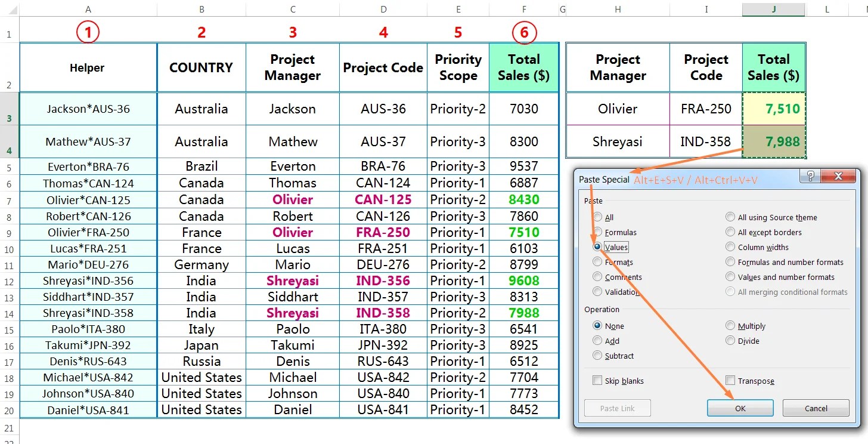Choose the Values and number formats option

pyautogui.click(x=730, y=276)
